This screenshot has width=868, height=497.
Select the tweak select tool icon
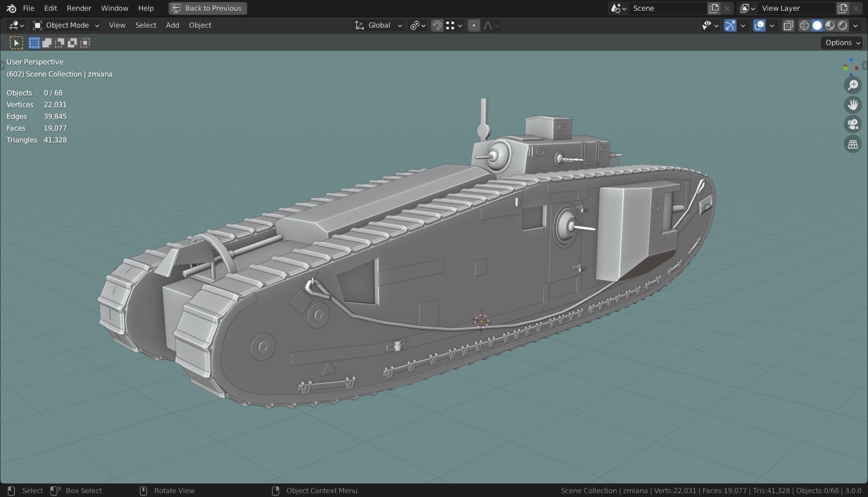click(16, 43)
